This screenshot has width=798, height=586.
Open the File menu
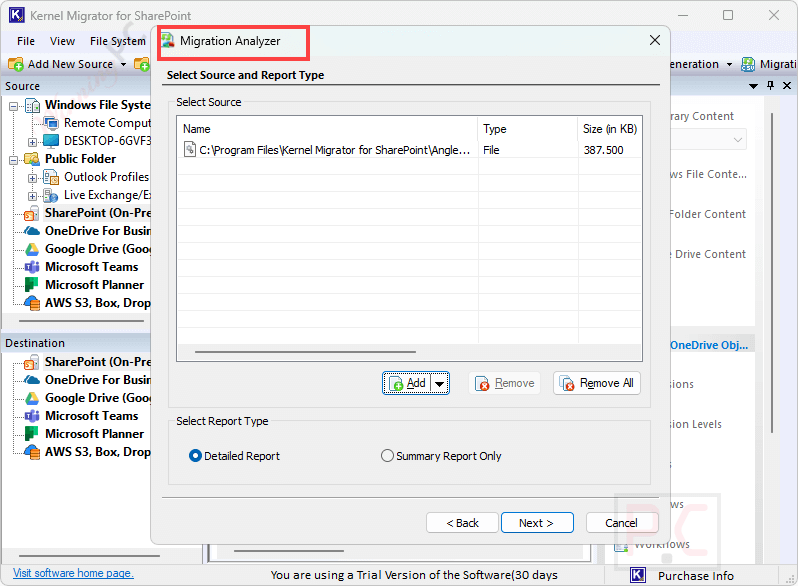coord(26,41)
